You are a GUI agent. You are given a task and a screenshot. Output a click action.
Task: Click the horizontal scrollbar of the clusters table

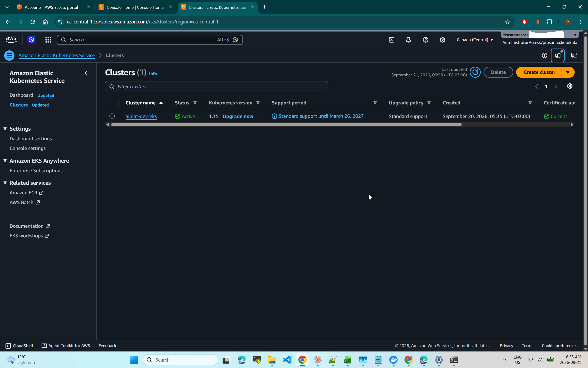click(x=286, y=125)
